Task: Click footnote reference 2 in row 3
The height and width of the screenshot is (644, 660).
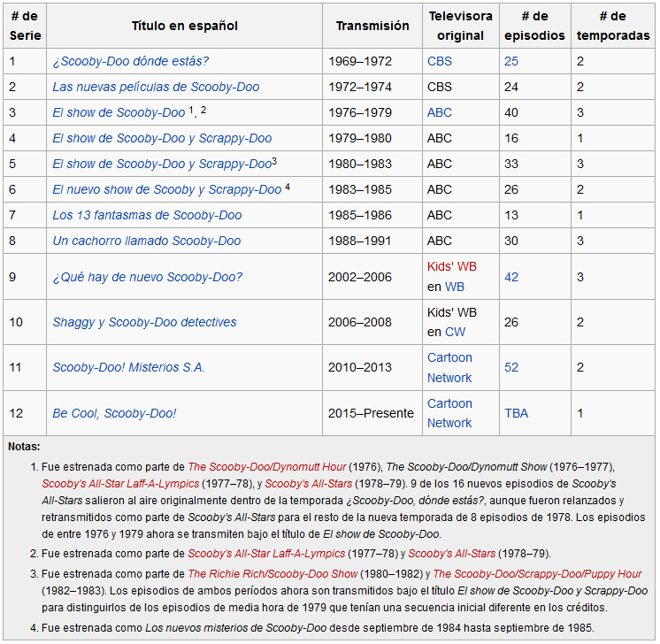Action: [203, 111]
